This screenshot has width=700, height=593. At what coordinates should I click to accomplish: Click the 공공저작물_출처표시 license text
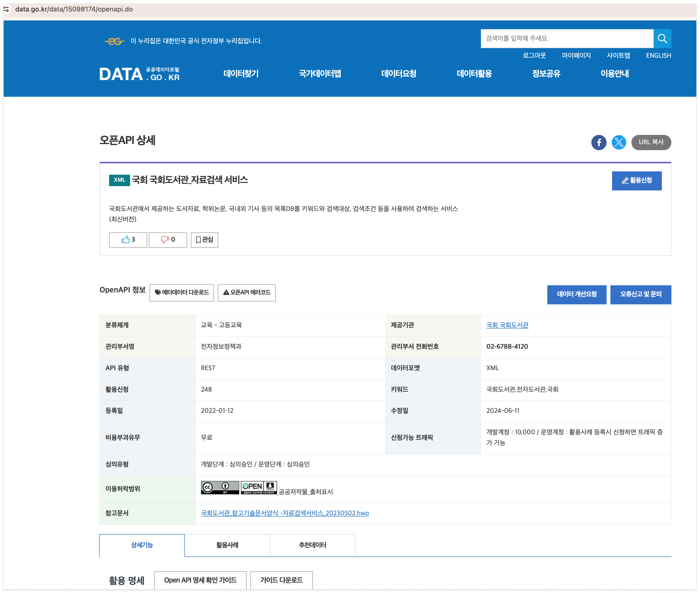[x=305, y=492]
